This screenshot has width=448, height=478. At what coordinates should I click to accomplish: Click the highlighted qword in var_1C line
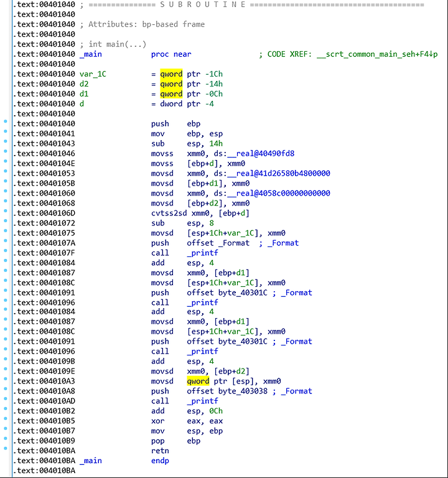pyautogui.click(x=171, y=74)
